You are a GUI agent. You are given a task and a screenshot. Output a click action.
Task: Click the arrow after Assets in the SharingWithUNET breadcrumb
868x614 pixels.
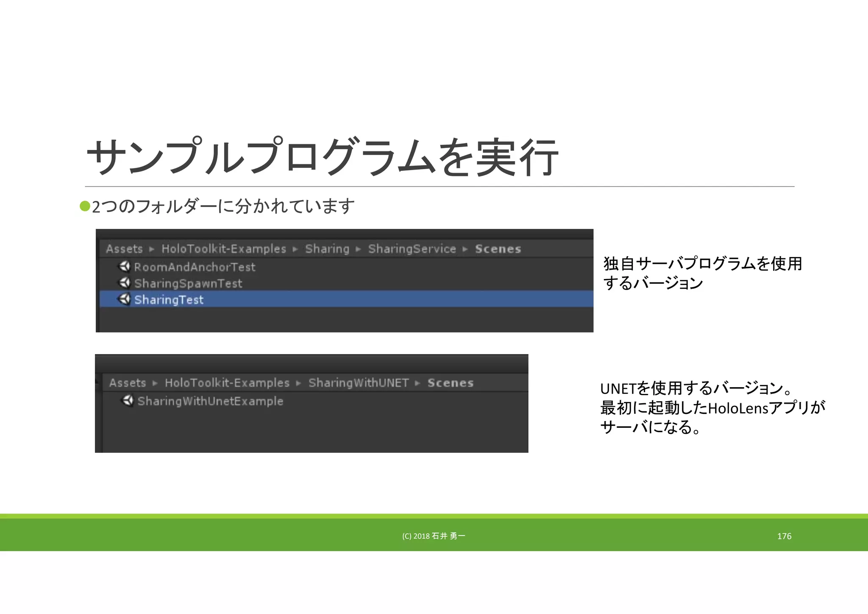(x=155, y=383)
